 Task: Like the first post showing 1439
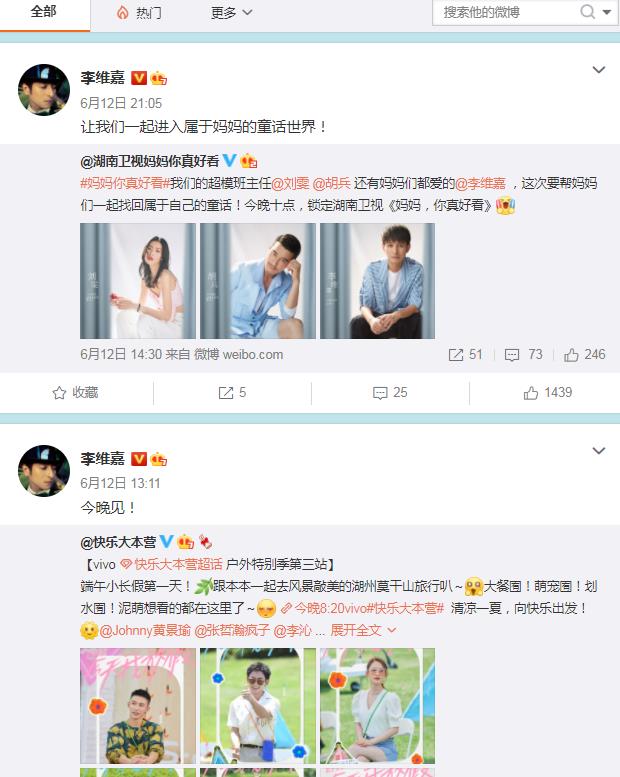point(548,392)
